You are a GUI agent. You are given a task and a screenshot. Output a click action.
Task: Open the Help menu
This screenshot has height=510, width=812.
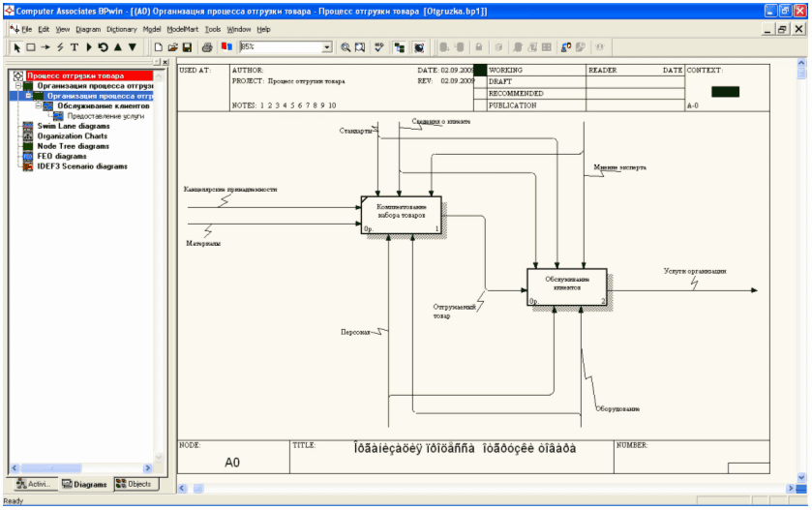coord(263,29)
